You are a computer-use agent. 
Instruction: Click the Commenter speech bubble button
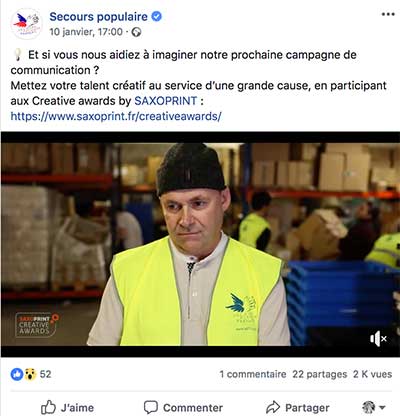[183, 407]
